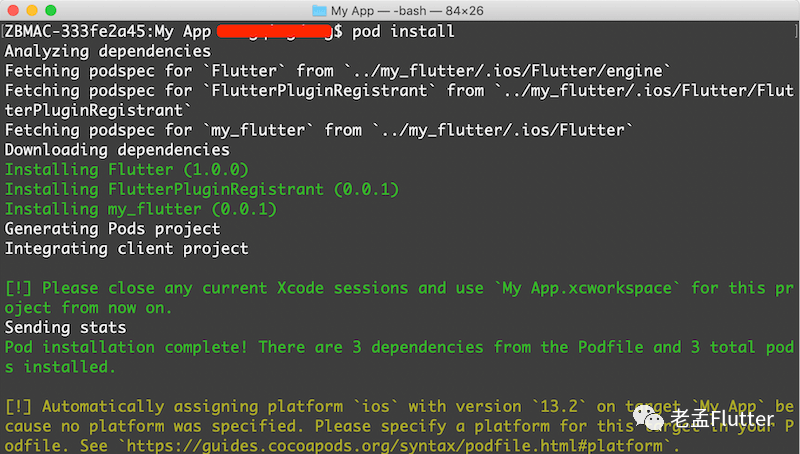Screen dimensions: 800x454
Task: Click the line 'Fetching podspec for `Flutter`'
Action: (x=337, y=71)
